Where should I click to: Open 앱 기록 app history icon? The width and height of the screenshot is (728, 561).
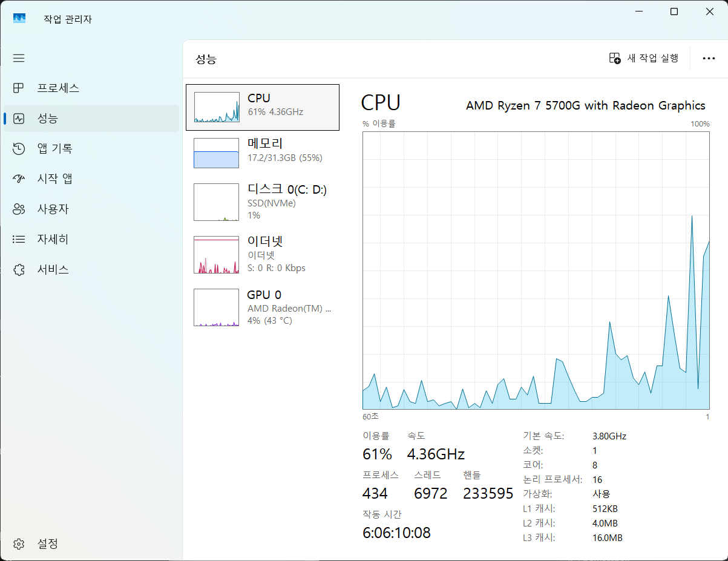[x=19, y=149]
